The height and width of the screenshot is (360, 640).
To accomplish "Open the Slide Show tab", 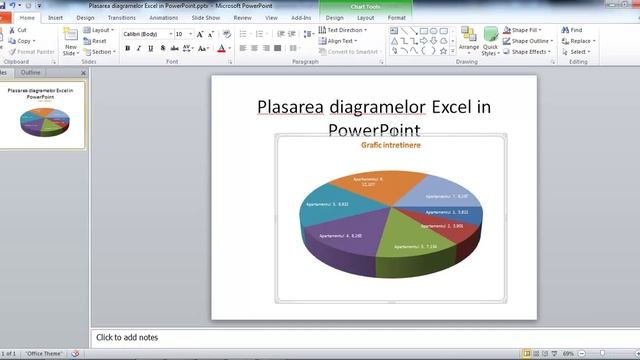I will coord(206,18).
